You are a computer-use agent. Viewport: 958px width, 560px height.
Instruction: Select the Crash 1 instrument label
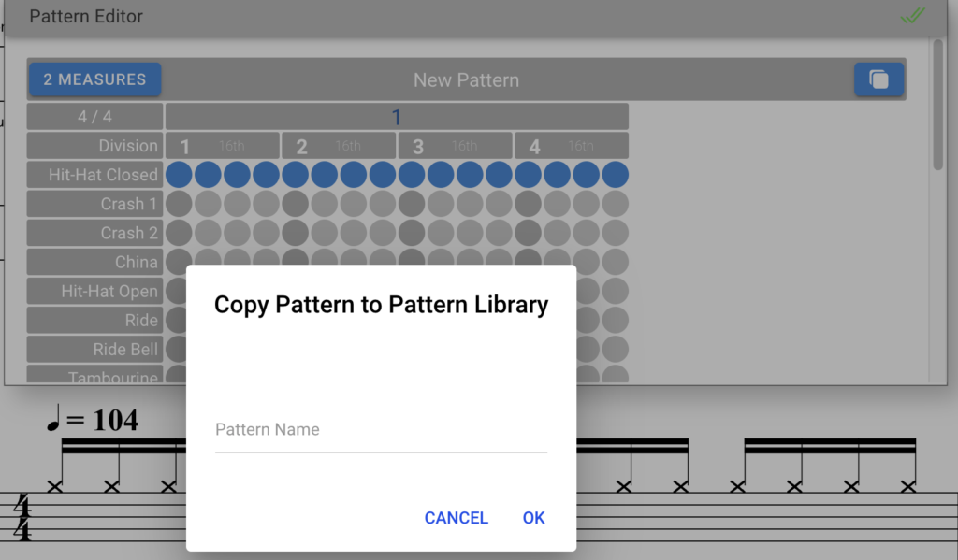click(94, 204)
